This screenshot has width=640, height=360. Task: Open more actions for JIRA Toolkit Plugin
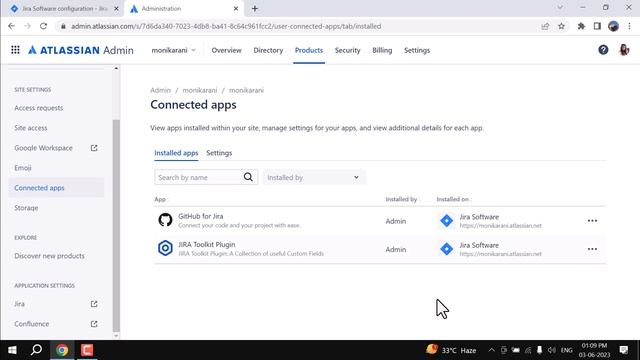pyautogui.click(x=592, y=249)
